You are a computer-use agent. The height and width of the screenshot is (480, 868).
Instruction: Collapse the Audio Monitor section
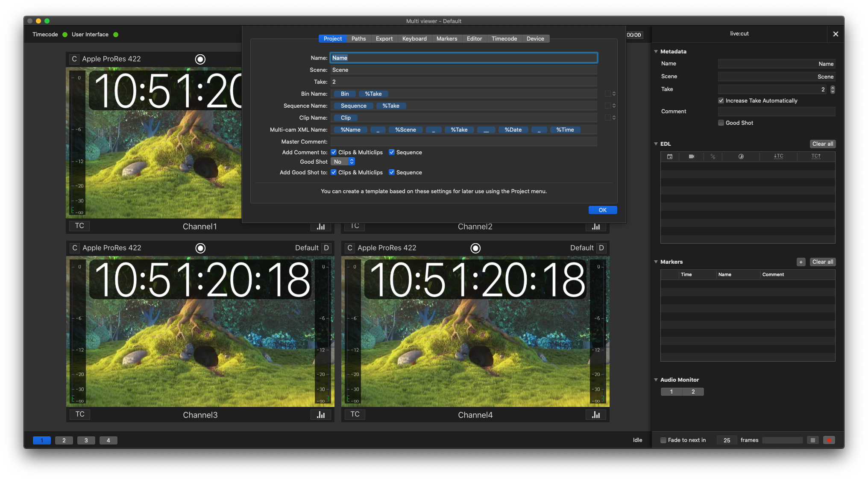click(x=656, y=380)
